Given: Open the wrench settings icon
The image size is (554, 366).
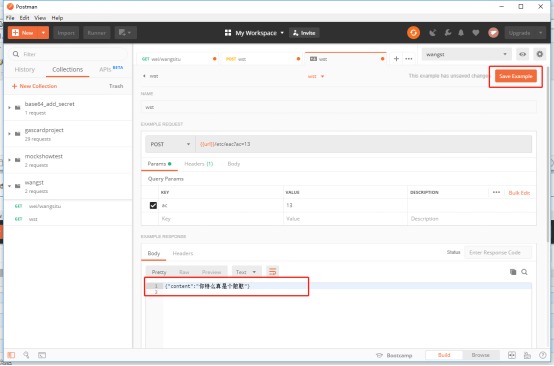Looking at the screenshot, I should click(x=448, y=33).
